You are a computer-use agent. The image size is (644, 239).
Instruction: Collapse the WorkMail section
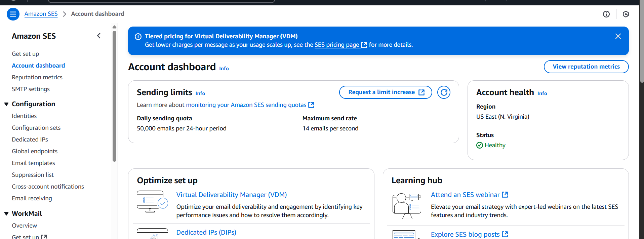(6, 214)
